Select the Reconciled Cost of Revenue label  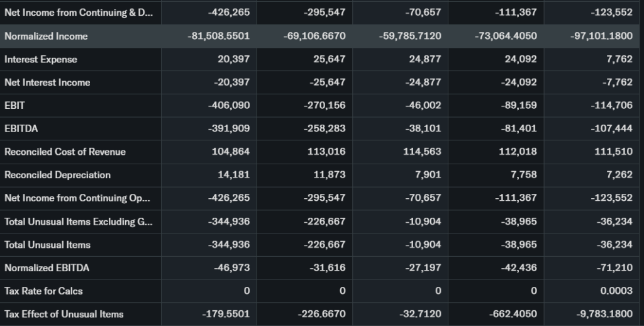pyautogui.click(x=65, y=152)
